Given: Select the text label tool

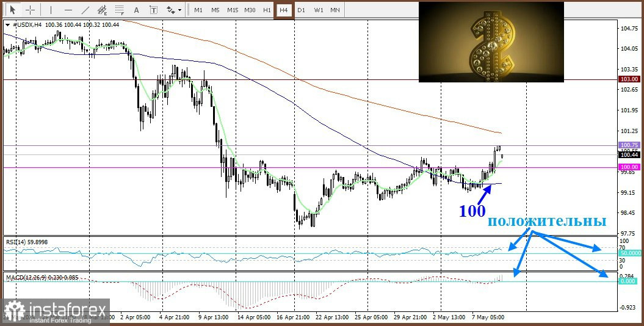Looking at the screenshot, I should [154, 10].
